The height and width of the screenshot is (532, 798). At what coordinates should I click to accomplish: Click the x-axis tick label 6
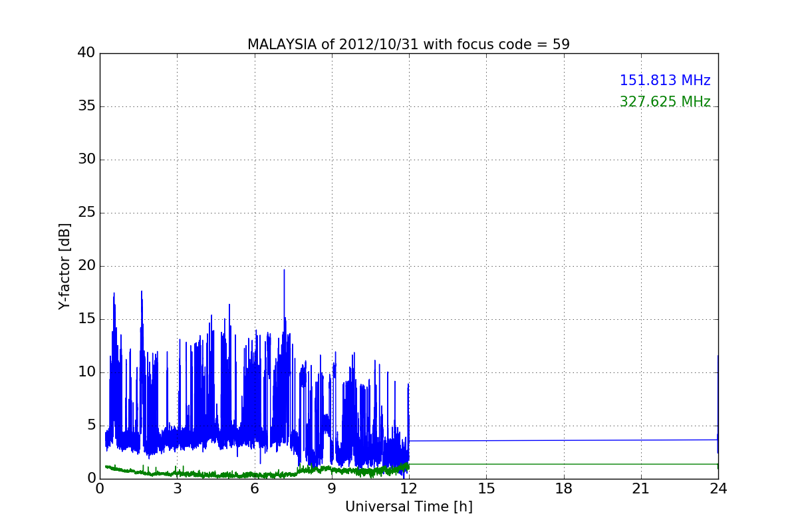[254, 489]
